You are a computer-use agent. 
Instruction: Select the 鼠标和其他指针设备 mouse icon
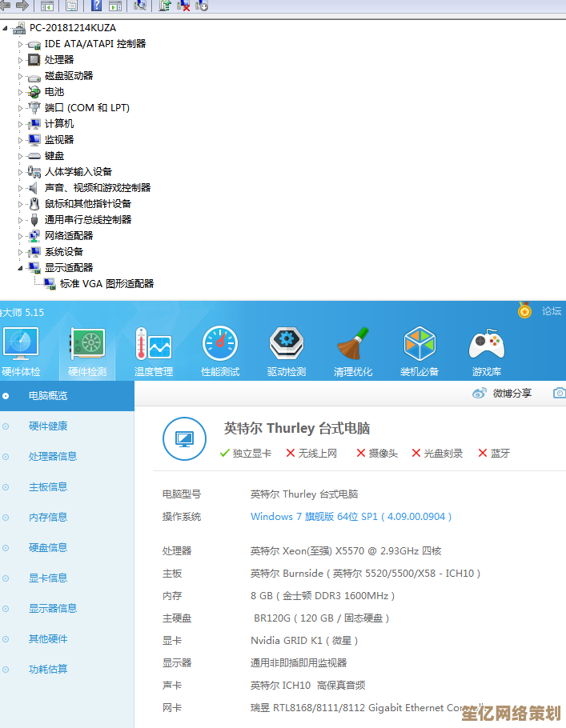[x=34, y=204]
